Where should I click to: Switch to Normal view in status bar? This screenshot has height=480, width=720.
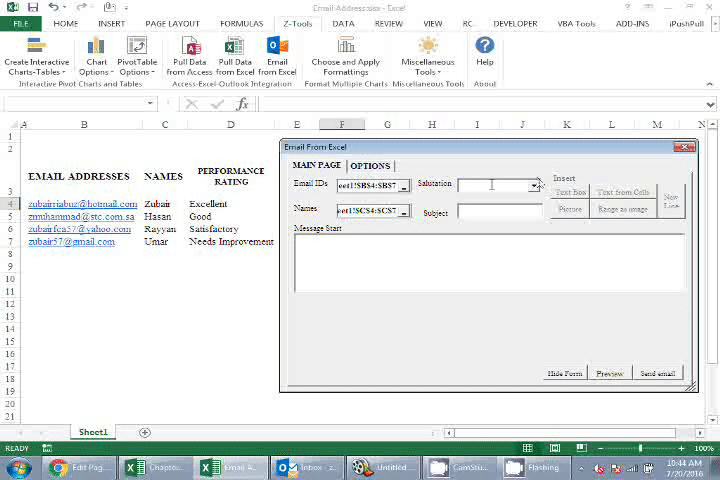click(528, 448)
